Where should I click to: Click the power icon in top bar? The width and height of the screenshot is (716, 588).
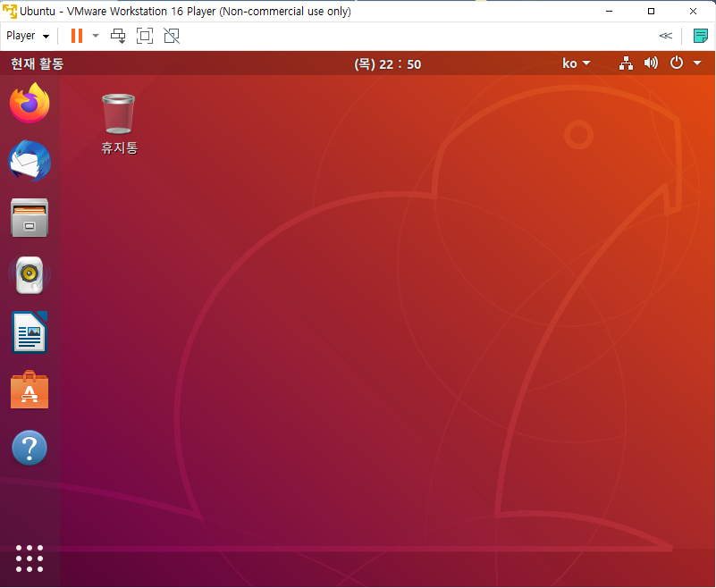pyautogui.click(x=677, y=63)
